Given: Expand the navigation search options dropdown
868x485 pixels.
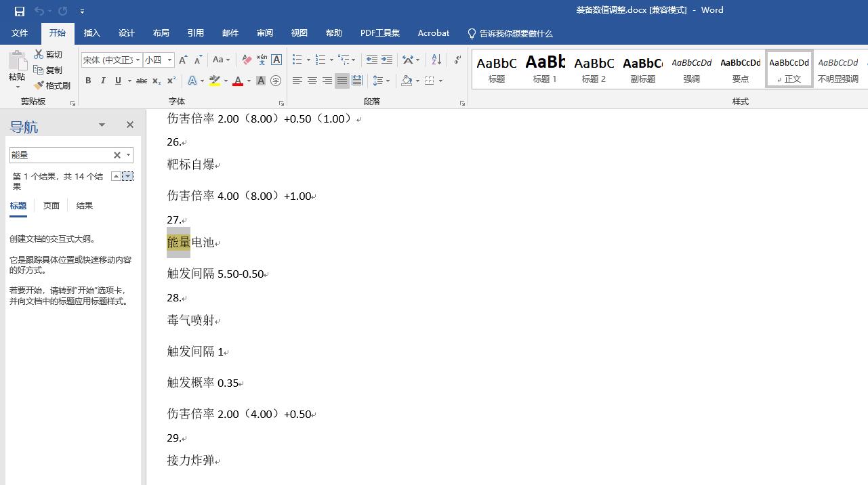Looking at the screenshot, I should (128, 155).
